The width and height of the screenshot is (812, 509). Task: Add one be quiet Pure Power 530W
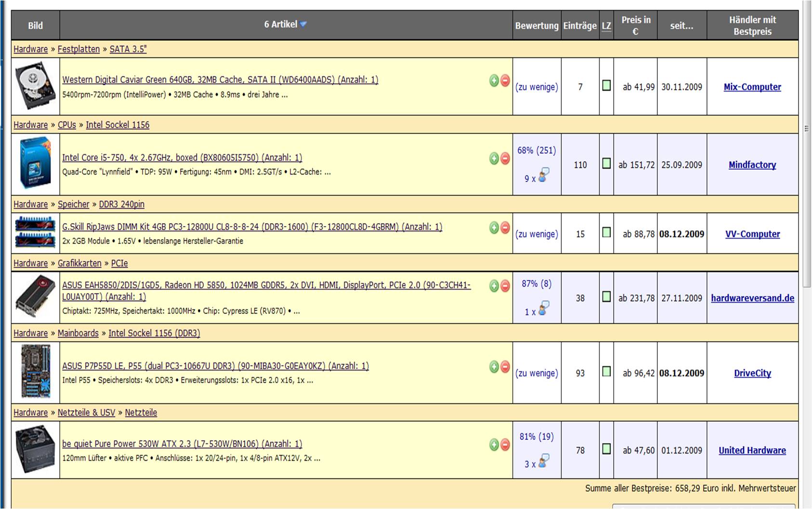(494, 444)
